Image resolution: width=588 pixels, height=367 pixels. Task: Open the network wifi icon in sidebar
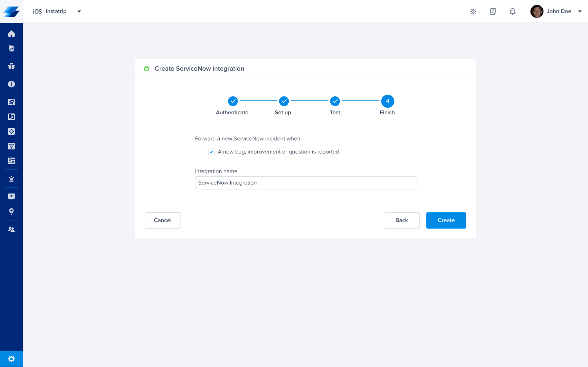(x=11, y=146)
